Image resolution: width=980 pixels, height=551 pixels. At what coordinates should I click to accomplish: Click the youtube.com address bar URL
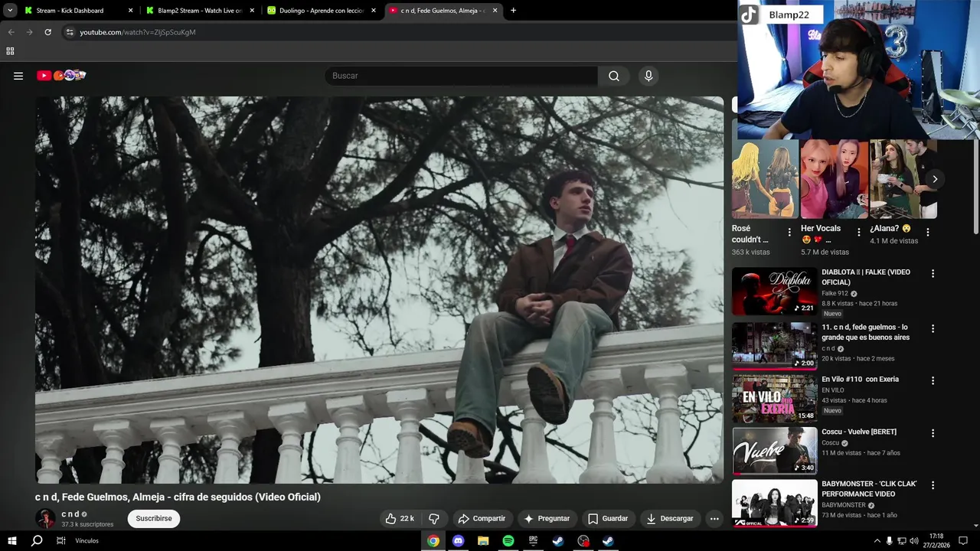point(138,32)
